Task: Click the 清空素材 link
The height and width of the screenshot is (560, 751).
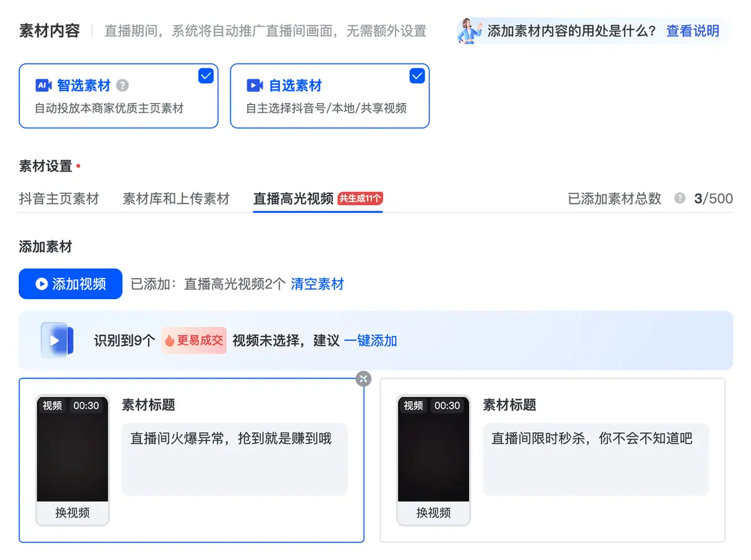Action: coord(317,284)
